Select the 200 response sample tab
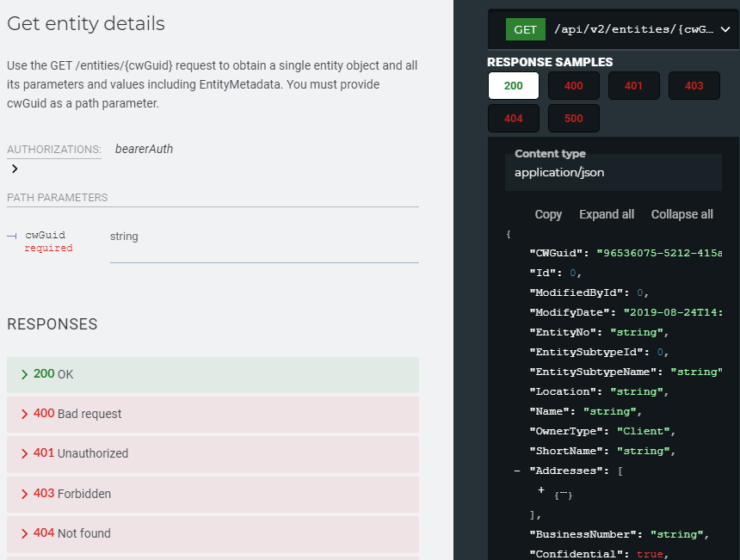Viewport: 740px width, 560px height. (x=513, y=86)
